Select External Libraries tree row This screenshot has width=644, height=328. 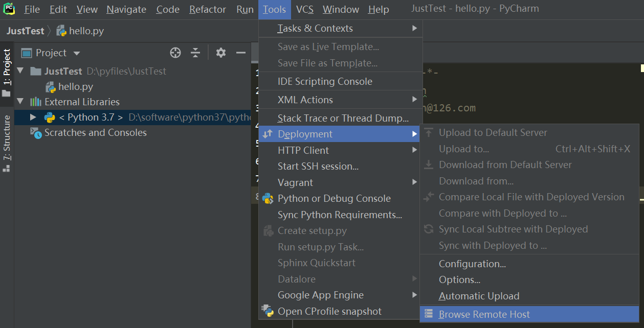coord(133,102)
